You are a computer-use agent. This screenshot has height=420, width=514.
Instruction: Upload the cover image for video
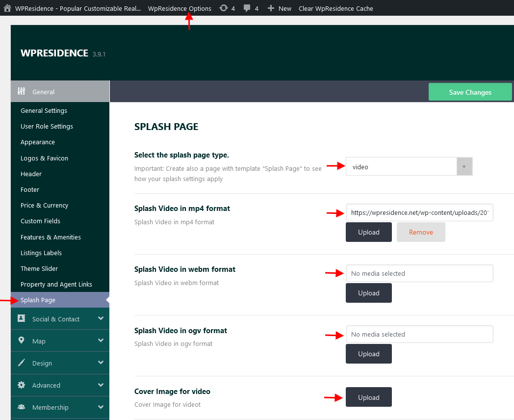(x=368, y=397)
